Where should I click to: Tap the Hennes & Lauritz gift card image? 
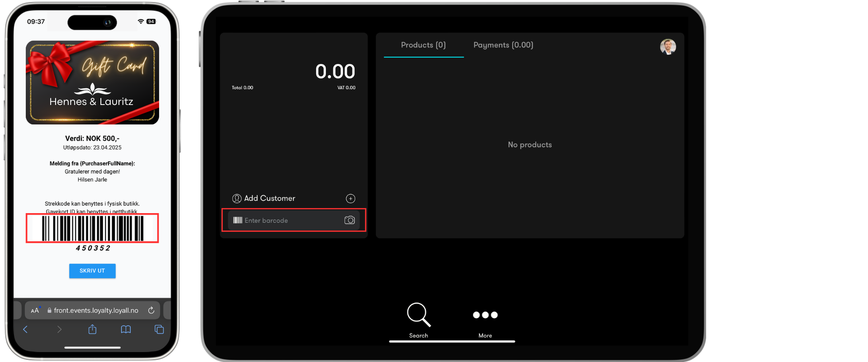point(92,82)
